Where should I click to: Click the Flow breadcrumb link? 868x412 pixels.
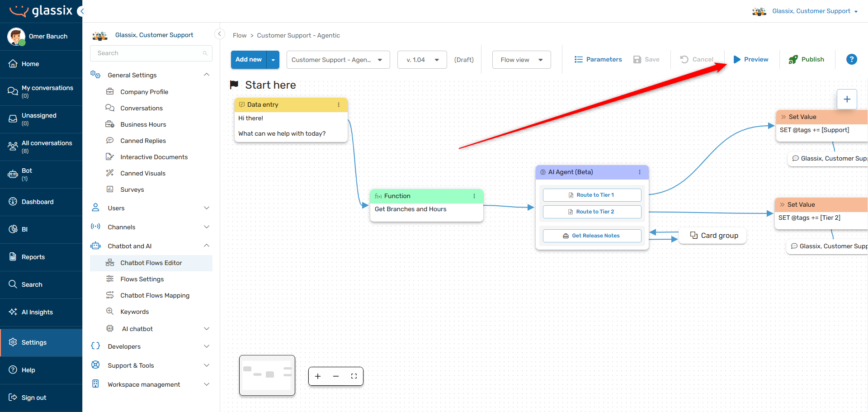pyautogui.click(x=240, y=35)
